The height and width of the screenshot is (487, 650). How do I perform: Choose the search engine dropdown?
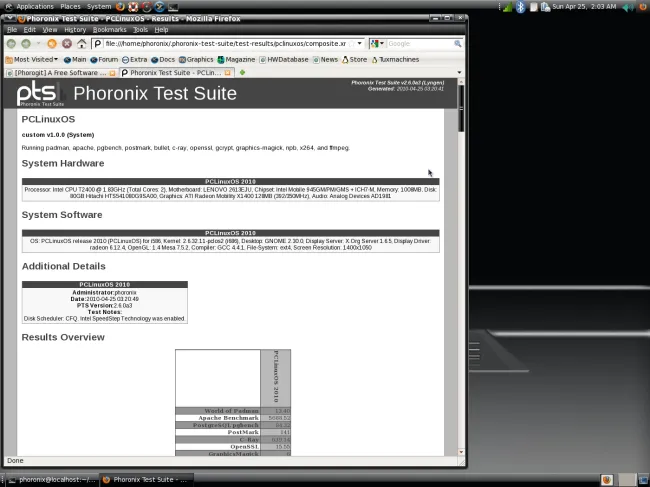pos(377,44)
